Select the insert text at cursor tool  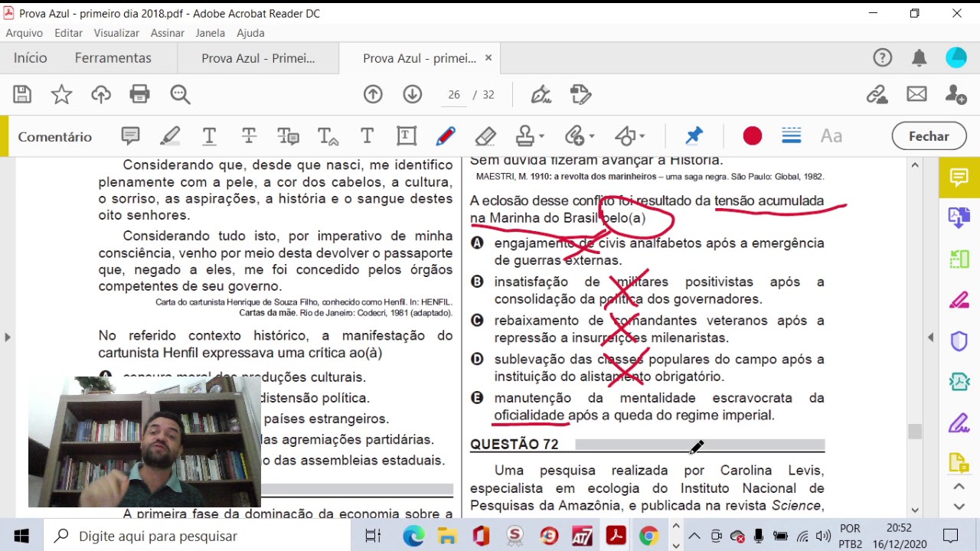pos(328,136)
